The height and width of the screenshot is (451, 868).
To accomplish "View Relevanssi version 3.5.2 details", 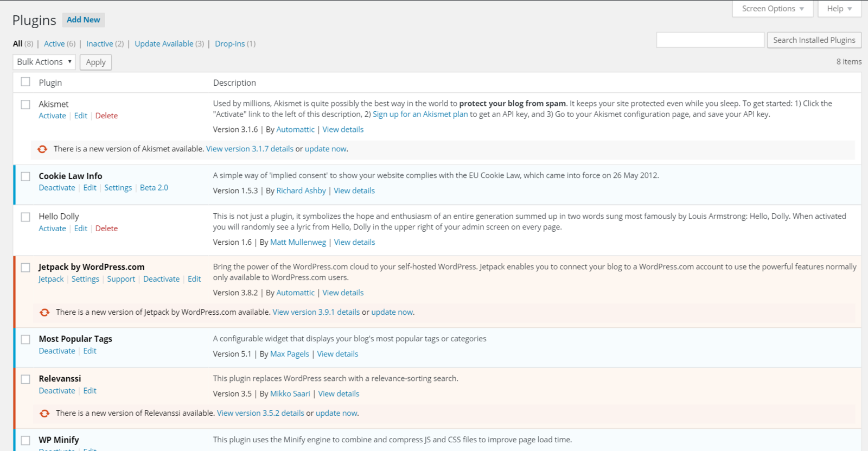I will pyautogui.click(x=260, y=413).
